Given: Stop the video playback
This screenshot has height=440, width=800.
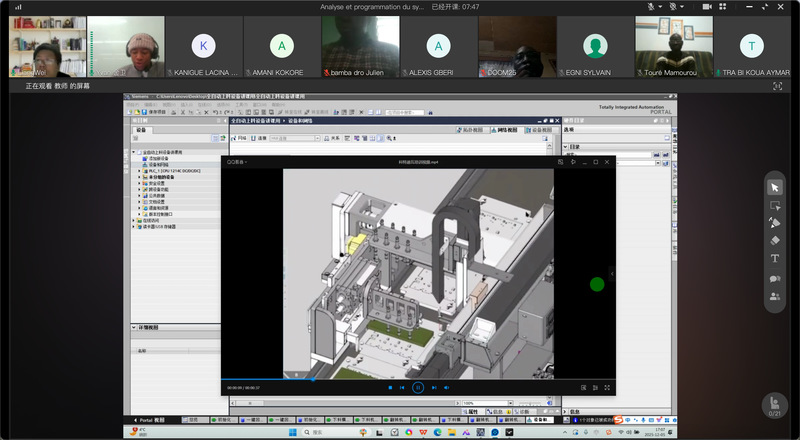Looking at the screenshot, I should tap(390, 387).
